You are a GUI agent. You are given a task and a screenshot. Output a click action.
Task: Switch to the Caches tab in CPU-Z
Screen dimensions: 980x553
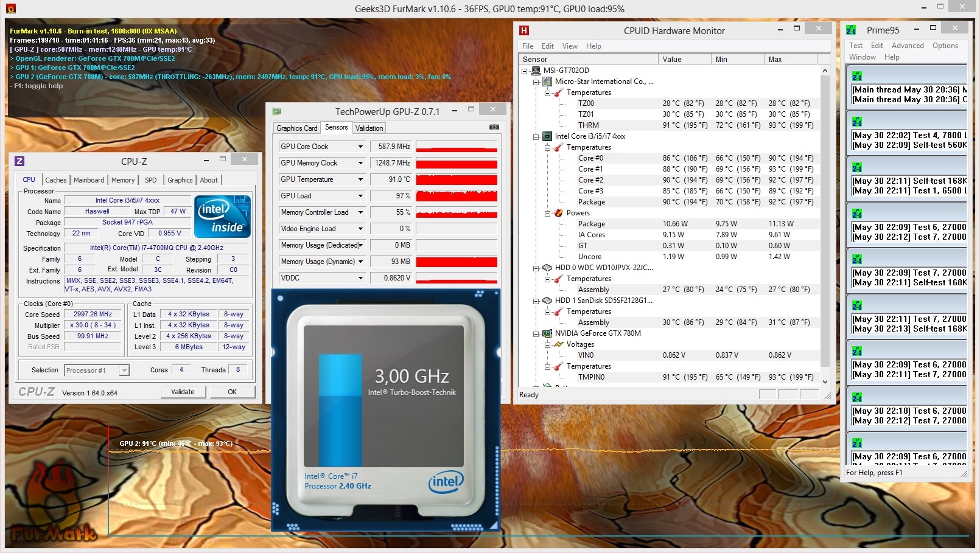(x=56, y=180)
